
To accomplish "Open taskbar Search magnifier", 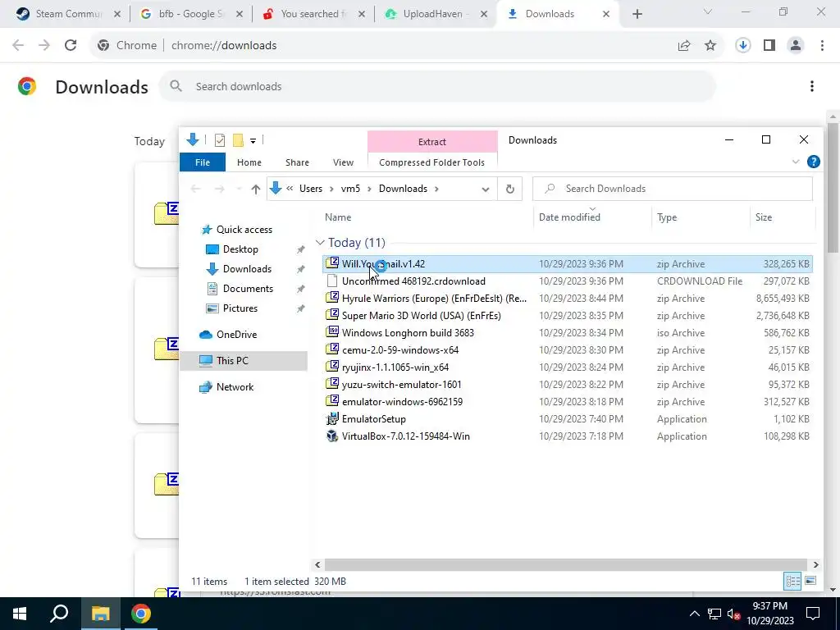I will [x=59, y=614].
